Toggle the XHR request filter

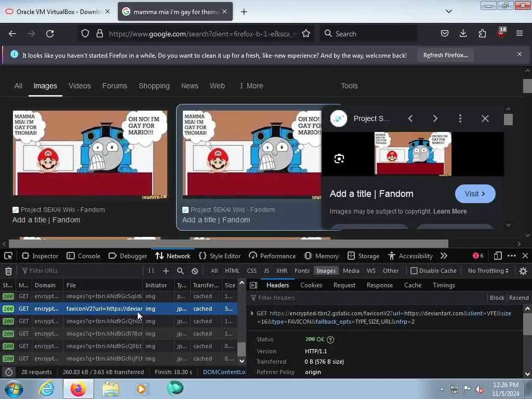click(x=282, y=271)
